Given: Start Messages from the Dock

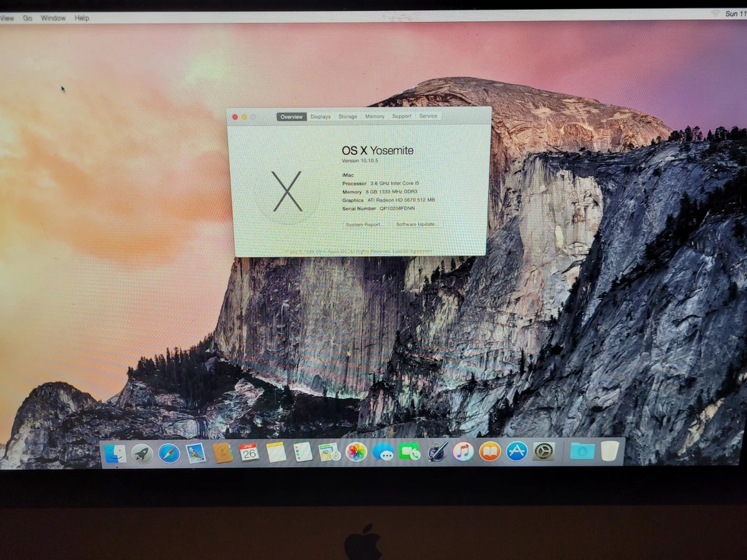Looking at the screenshot, I should 382,453.
